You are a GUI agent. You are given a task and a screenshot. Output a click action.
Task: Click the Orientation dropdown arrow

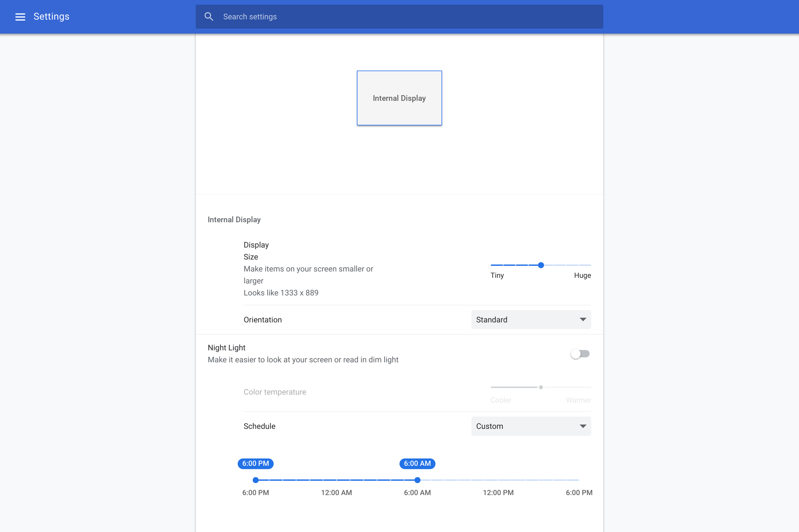(x=583, y=320)
